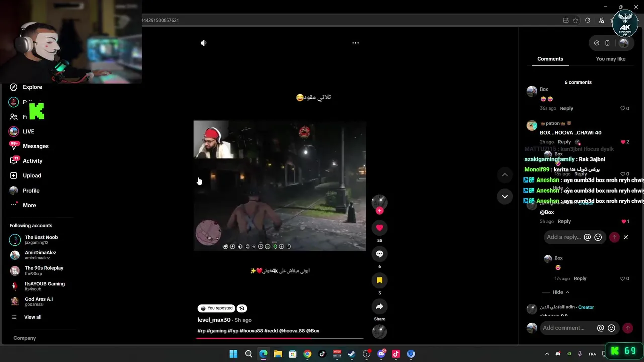Go to previous video with up chevron
Viewport: 644px width, 362px height.
click(504, 174)
